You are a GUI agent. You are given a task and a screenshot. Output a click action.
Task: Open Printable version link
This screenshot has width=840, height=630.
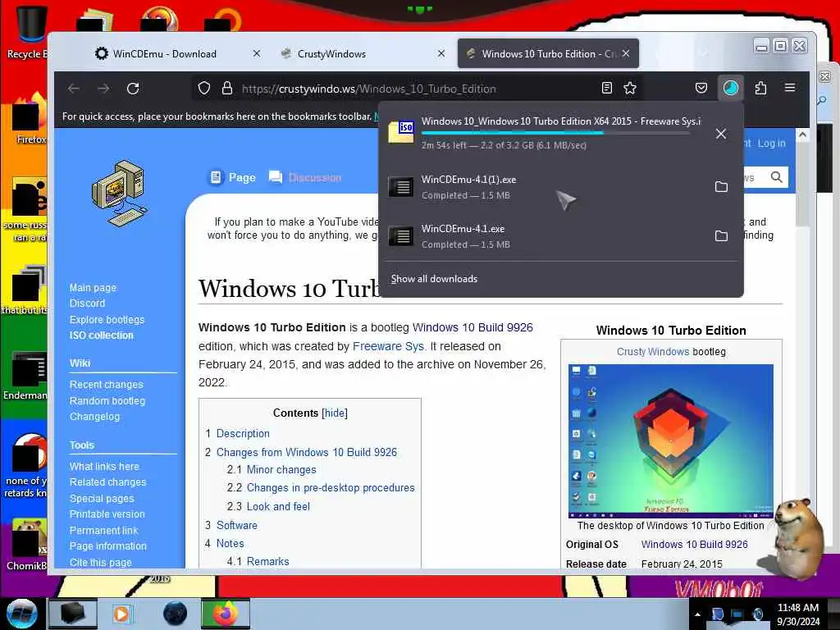tap(107, 514)
